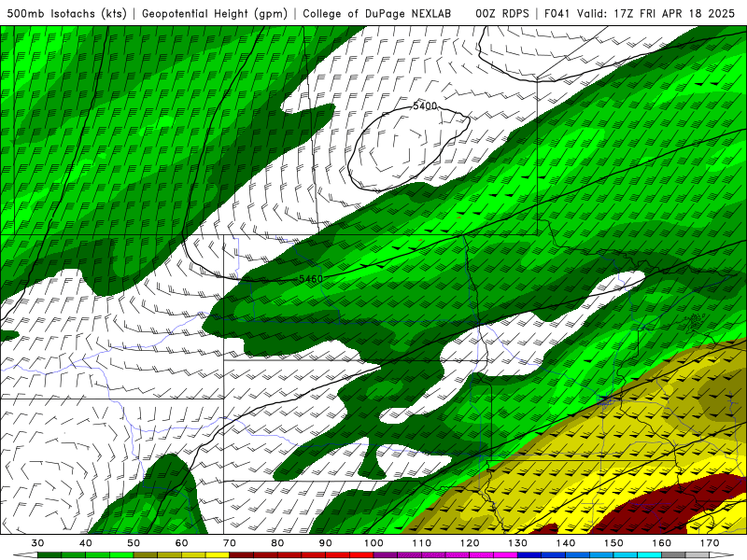The height and width of the screenshot is (560, 747).
Task: Click the 5400 height contour label
Action: (x=425, y=105)
